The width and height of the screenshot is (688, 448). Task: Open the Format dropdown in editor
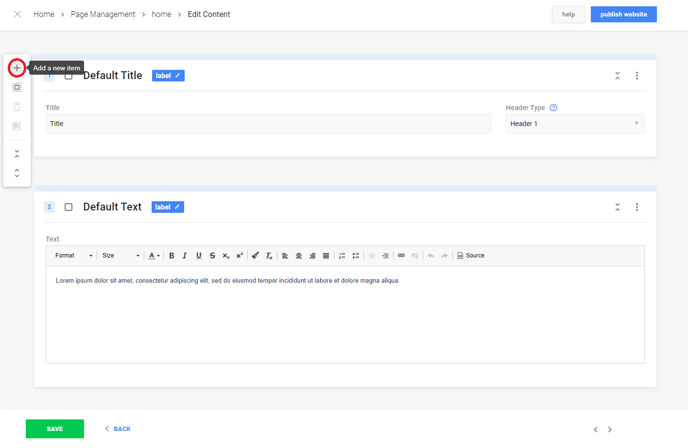pos(73,255)
